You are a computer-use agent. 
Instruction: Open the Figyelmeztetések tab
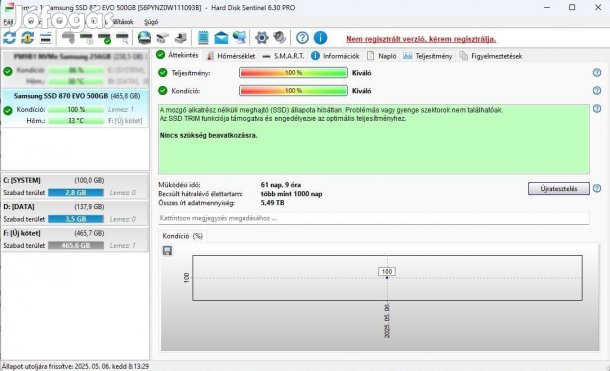point(491,56)
